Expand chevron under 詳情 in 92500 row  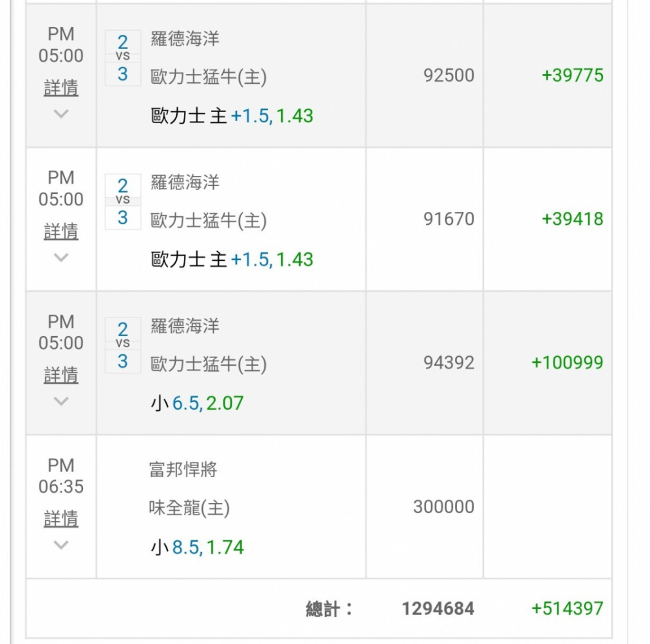click(61, 114)
